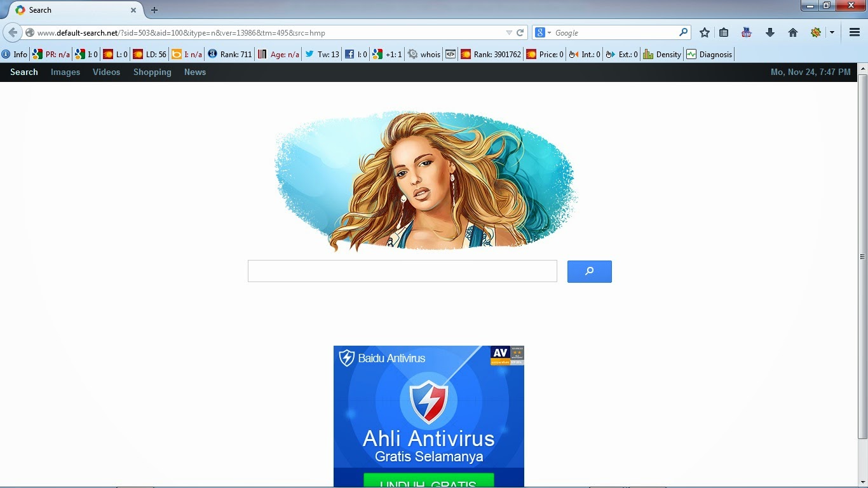Click the Twitter Tw: 13 counter

point(322,55)
